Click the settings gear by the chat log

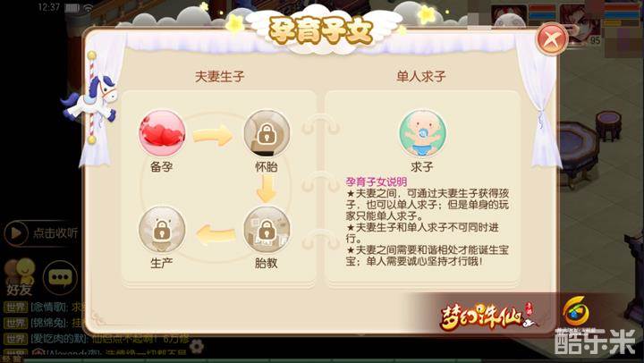click(196, 346)
